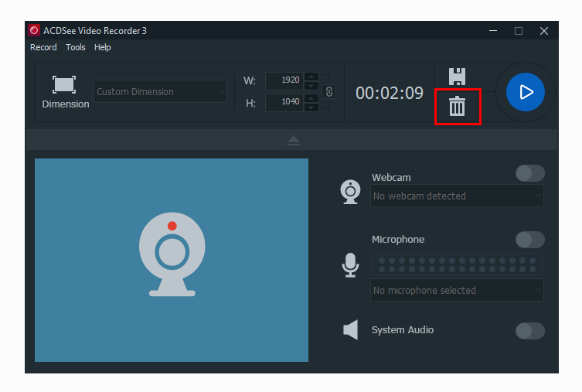Toggle the width-height aspect ratio lock
Viewport: 582px width, 392px height.
[x=328, y=92]
